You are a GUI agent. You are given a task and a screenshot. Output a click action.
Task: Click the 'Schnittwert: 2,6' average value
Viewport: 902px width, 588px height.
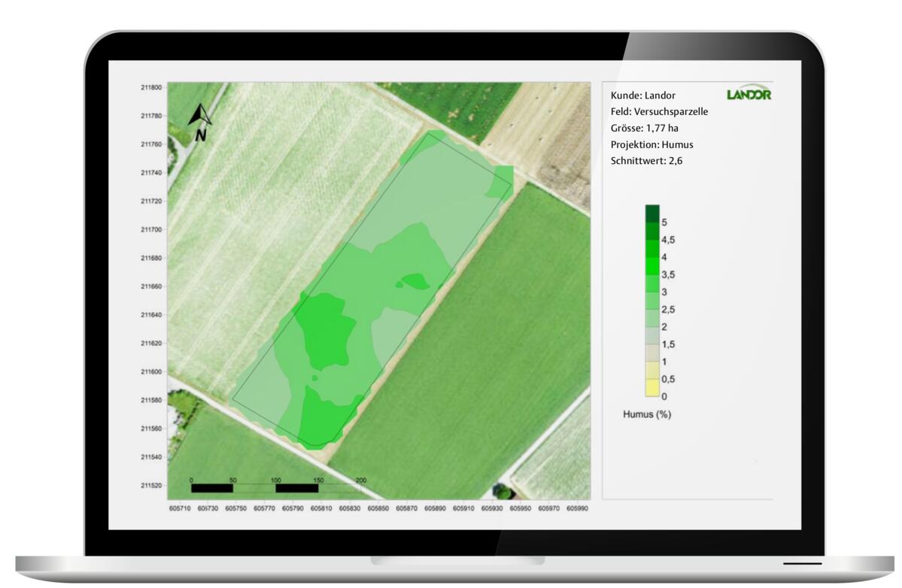[646, 161]
